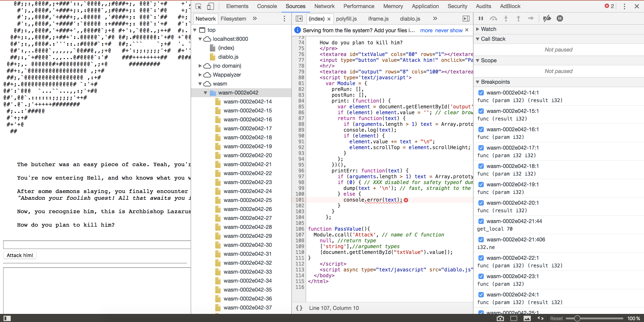Collapse the wasm-0002e042 folder
Image resolution: width=644 pixels, height=322 pixels.
[x=205, y=93]
